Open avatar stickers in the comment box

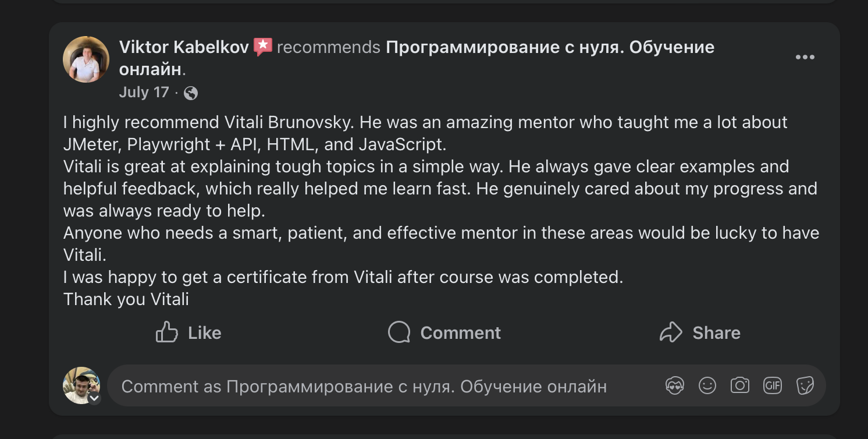coord(674,385)
